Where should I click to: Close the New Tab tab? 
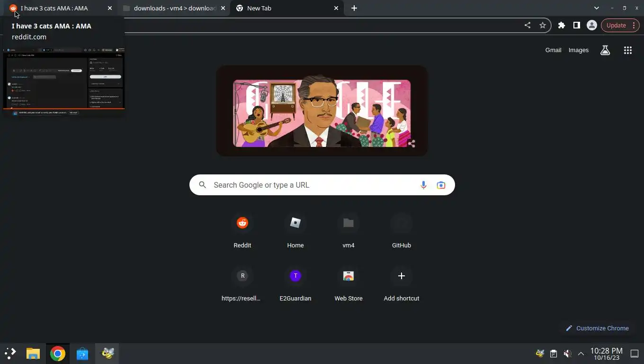click(336, 8)
